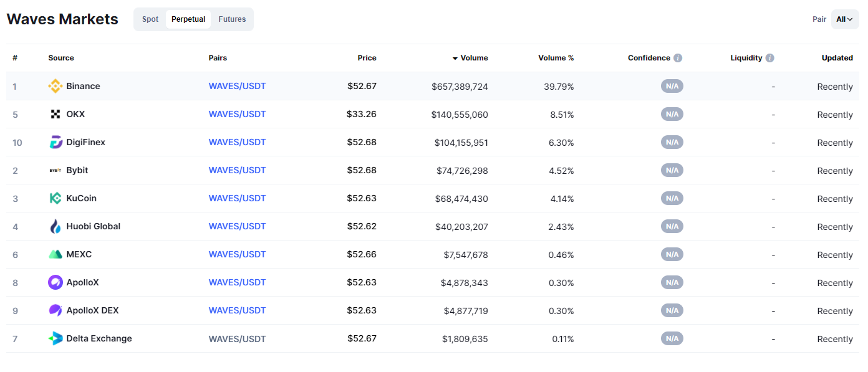This screenshot has width=868, height=372.
Task: Click the Huobi Global price $52.62
Action: [x=362, y=226]
